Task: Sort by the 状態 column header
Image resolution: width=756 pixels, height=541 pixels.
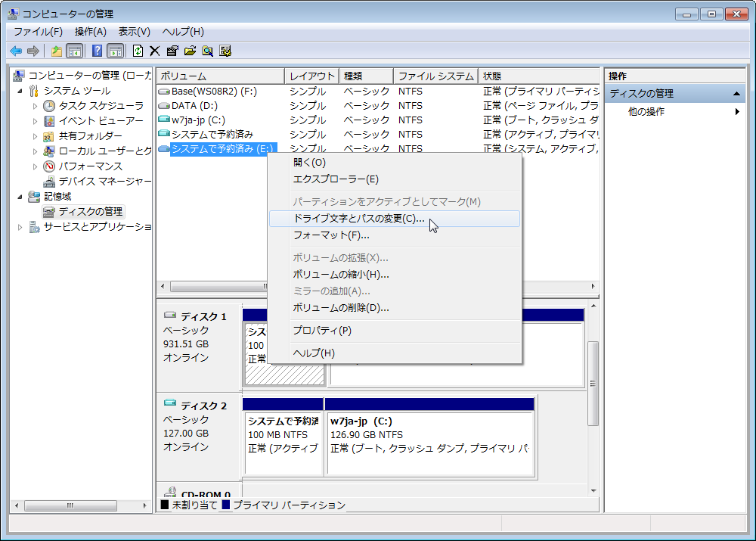Action: pos(538,76)
